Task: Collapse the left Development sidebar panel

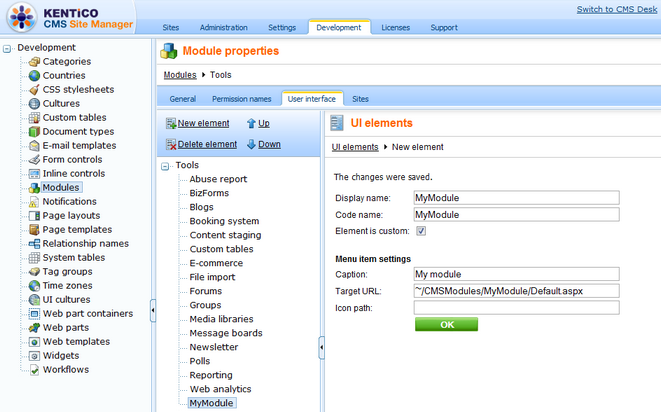Action: tap(153, 311)
